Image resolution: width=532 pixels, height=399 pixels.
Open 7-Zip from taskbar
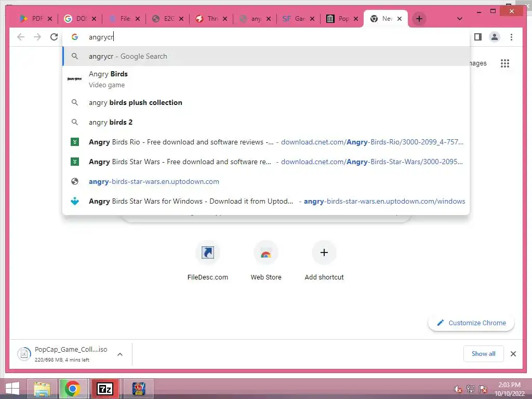tap(105, 389)
